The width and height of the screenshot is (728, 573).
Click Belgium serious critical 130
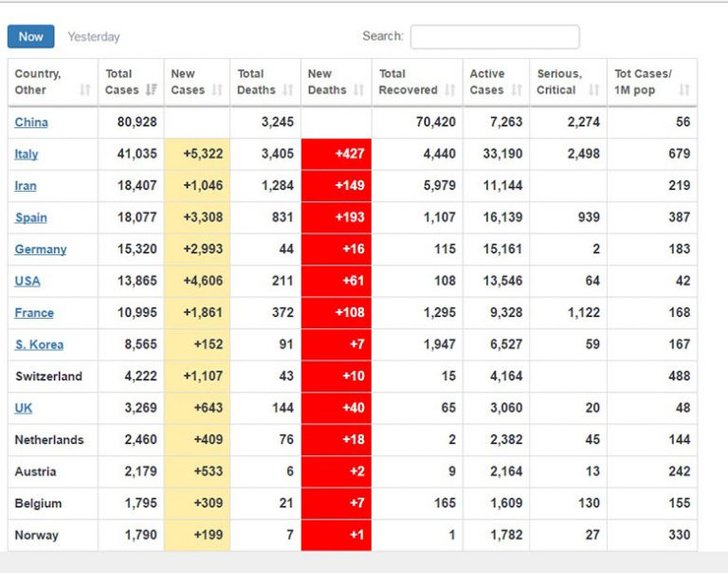tap(589, 503)
